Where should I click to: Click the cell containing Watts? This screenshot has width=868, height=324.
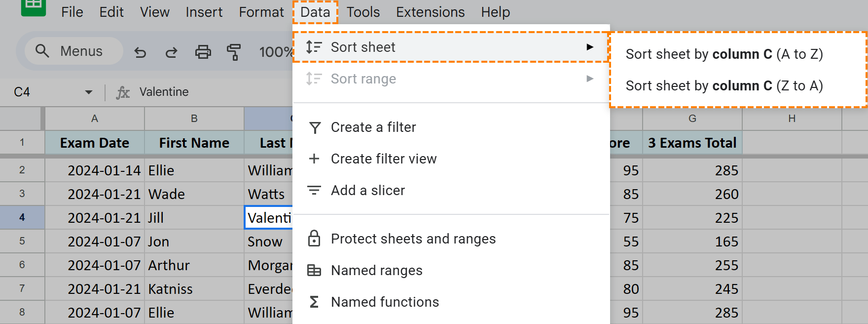point(269,194)
